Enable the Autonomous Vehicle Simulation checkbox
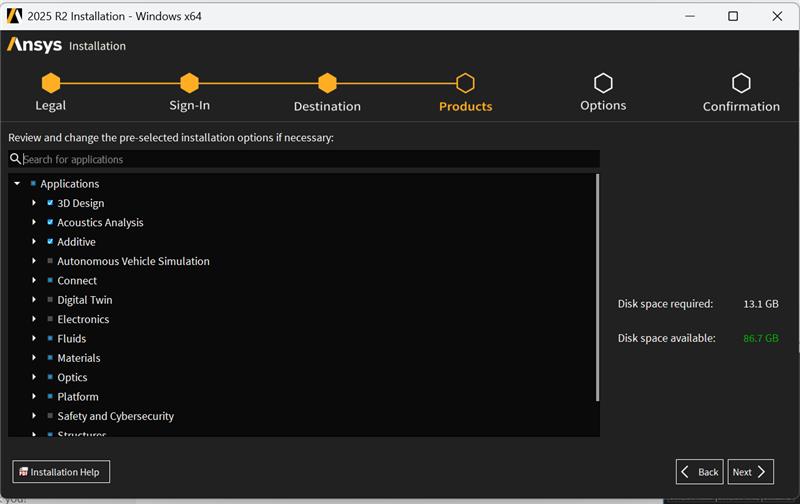 [x=50, y=261]
